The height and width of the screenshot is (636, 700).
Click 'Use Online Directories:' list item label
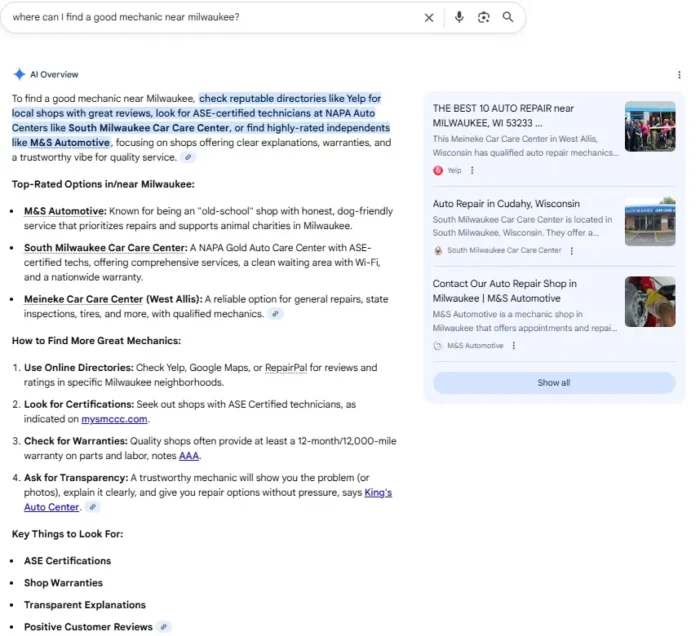point(79,368)
